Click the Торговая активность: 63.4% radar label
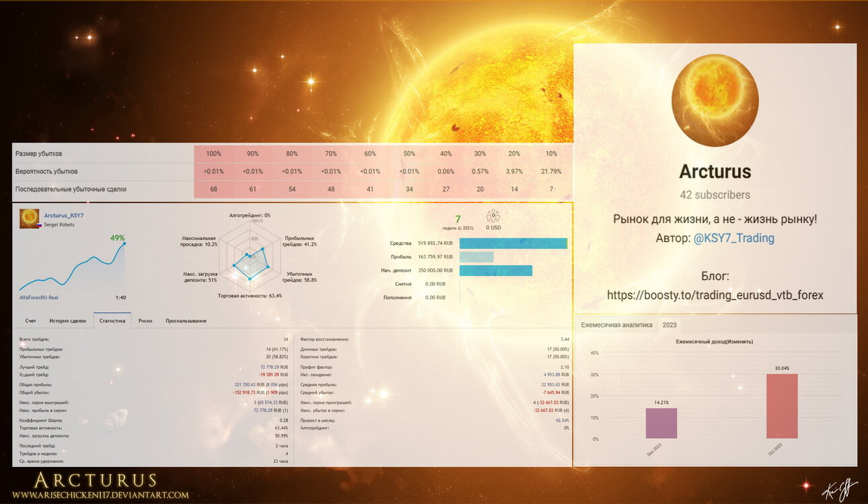The width and height of the screenshot is (868, 504). (x=250, y=295)
